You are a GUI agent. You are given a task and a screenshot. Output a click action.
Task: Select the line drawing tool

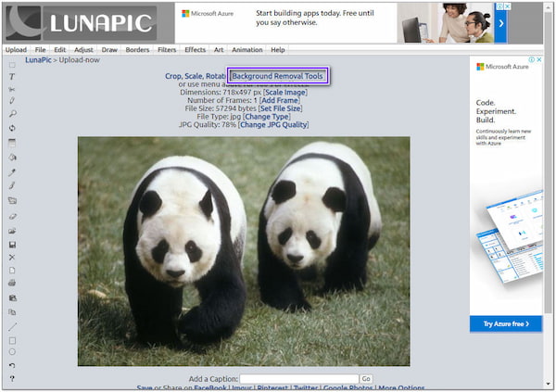(12, 326)
